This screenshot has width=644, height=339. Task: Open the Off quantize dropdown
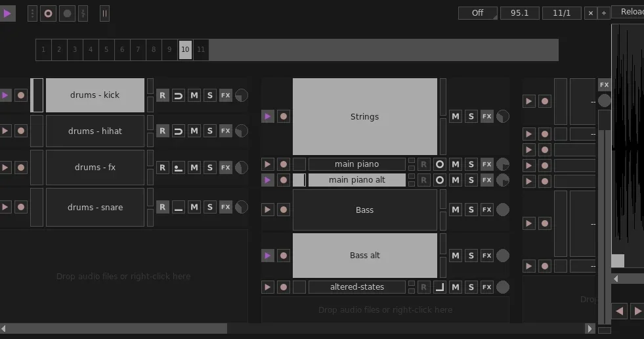[478, 13]
